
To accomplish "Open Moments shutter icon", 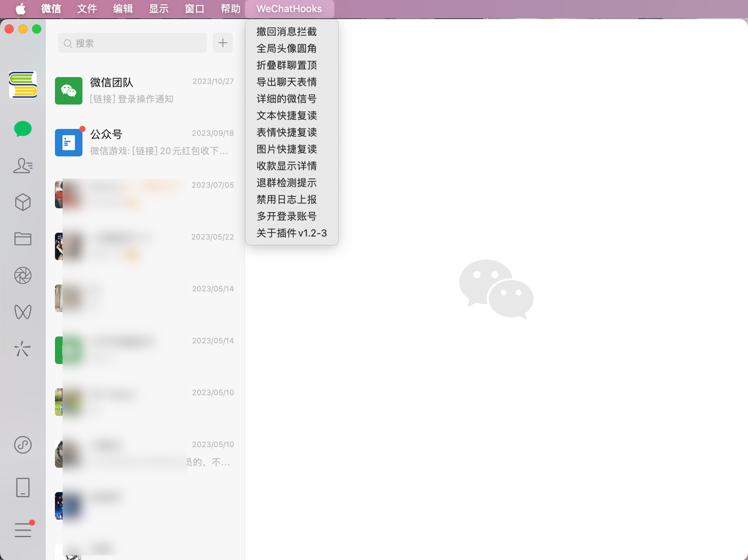I will coord(23,275).
